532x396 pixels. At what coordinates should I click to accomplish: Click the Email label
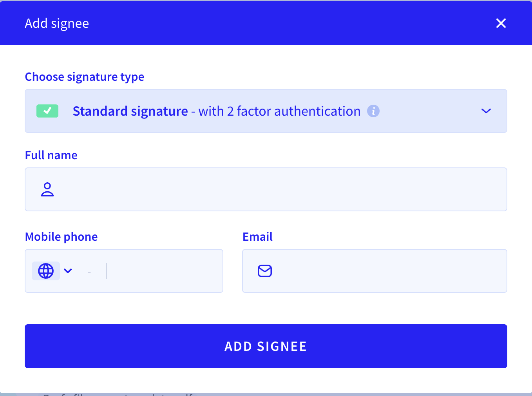click(257, 237)
